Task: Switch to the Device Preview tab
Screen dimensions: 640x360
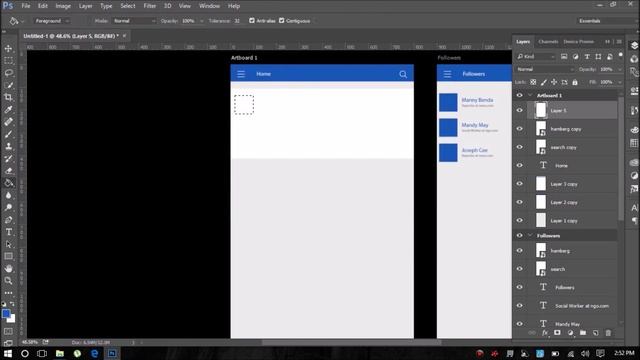Action: [578, 42]
